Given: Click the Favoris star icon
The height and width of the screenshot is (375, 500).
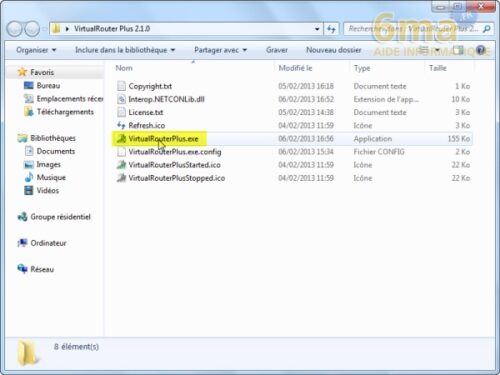Looking at the screenshot, I should pyautogui.click(x=22, y=72).
